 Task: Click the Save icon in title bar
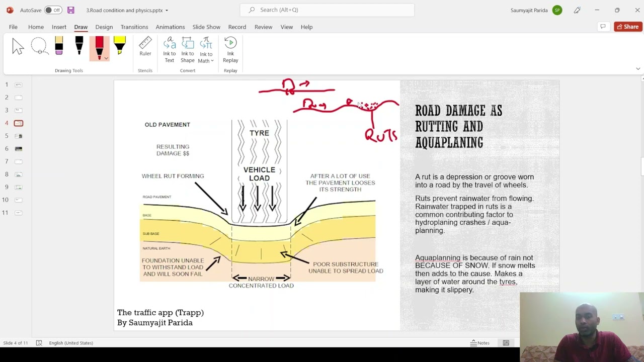70,10
